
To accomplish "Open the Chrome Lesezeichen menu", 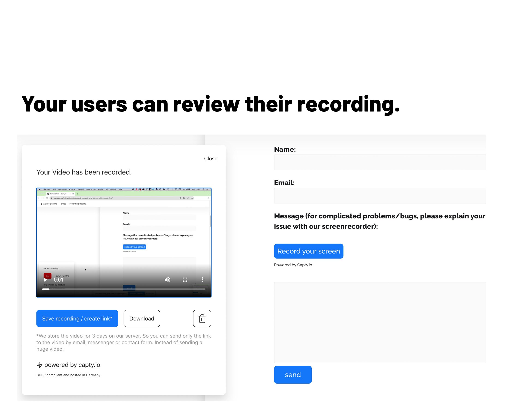I will (x=91, y=189).
